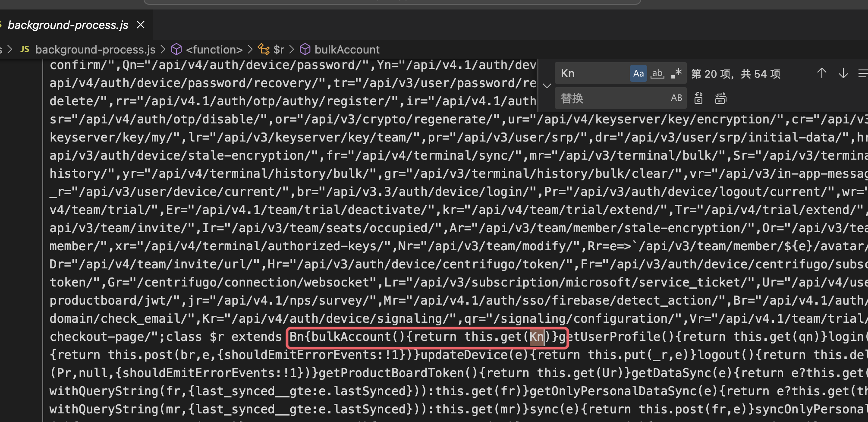Click the Replace All icon

(x=720, y=98)
